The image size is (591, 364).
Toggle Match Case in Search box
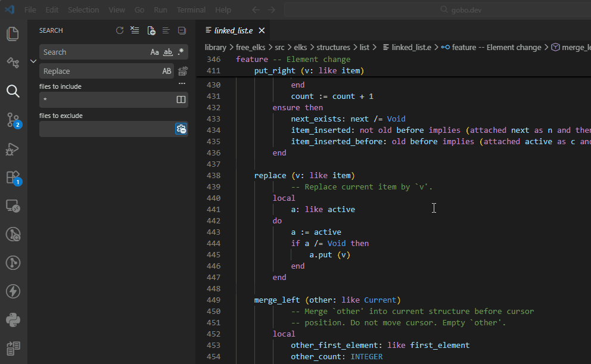coord(155,52)
